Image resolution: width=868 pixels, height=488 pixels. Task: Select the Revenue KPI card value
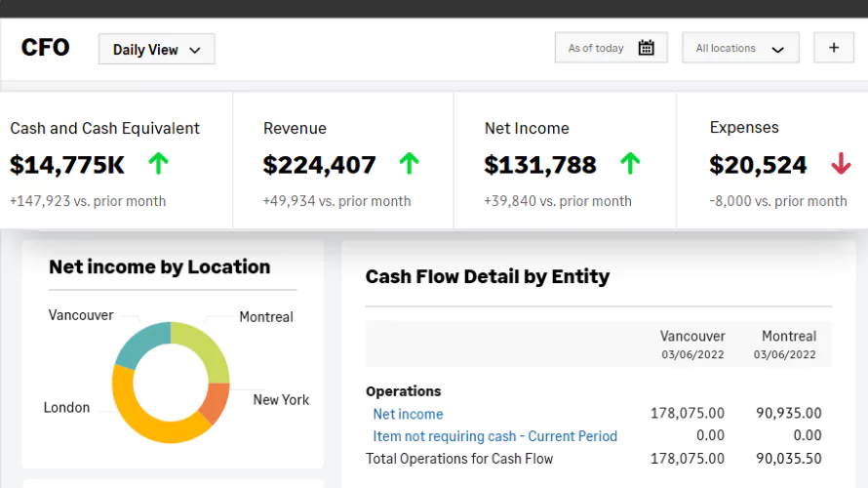319,166
